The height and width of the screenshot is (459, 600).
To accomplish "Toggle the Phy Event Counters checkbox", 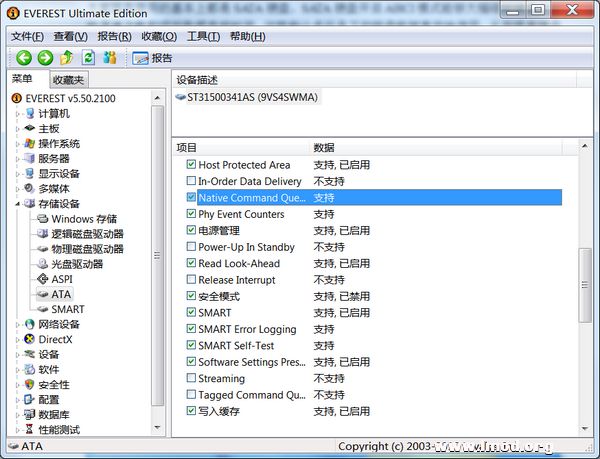I will (191, 214).
